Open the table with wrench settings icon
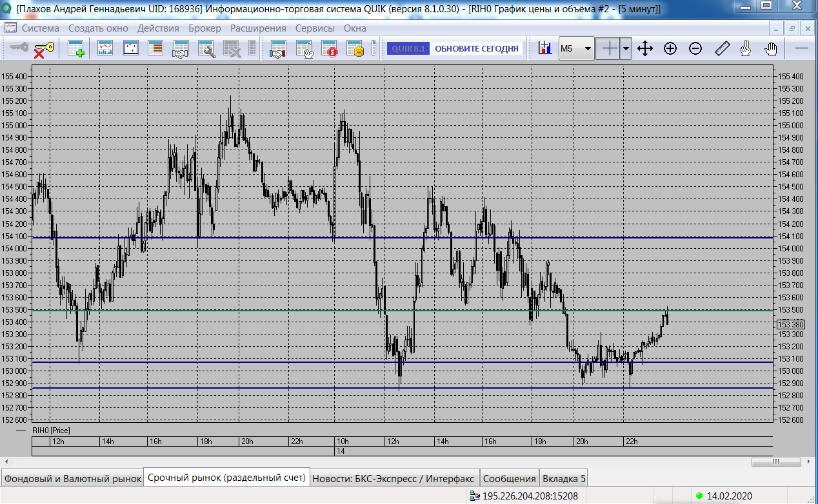The height and width of the screenshot is (504, 818). click(206, 49)
